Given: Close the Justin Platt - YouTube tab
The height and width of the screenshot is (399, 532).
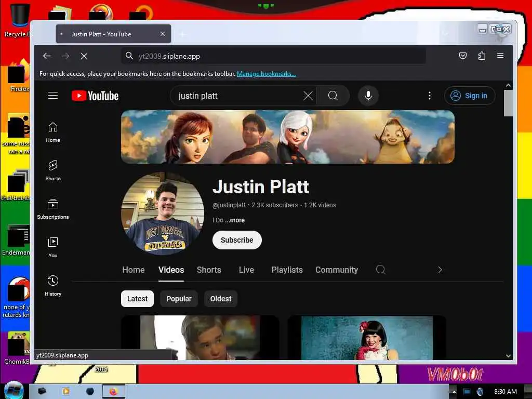Looking at the screenshot, I should tap(163, 34).
